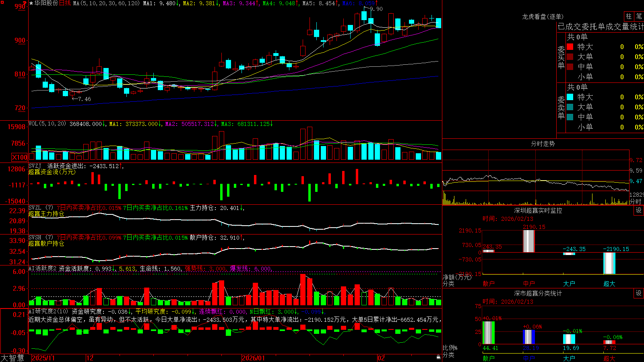Jump to the 12 month marker on timeline
This screenshot has height=362, width=644.
click(90, 358)
